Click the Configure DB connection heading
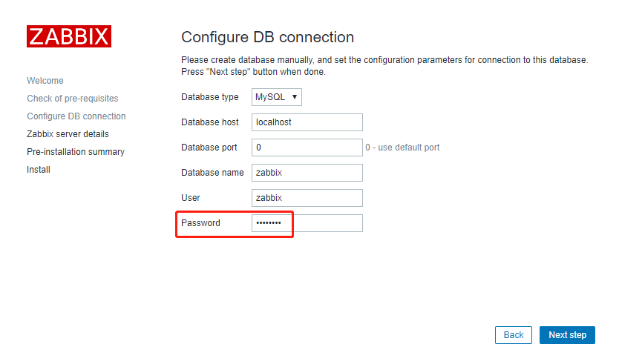This screenshot has height=364, width=619. pyautogui.click(x=268, y=37)
